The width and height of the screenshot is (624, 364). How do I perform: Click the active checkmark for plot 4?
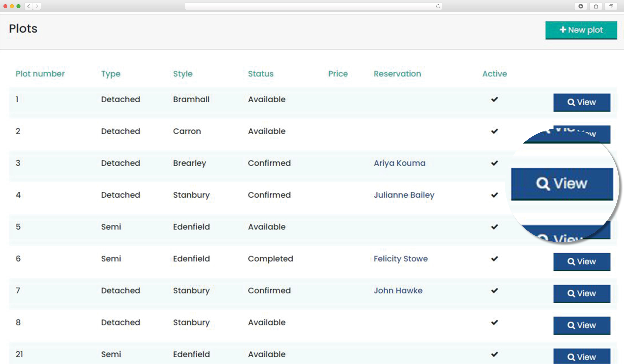point(494,195)
